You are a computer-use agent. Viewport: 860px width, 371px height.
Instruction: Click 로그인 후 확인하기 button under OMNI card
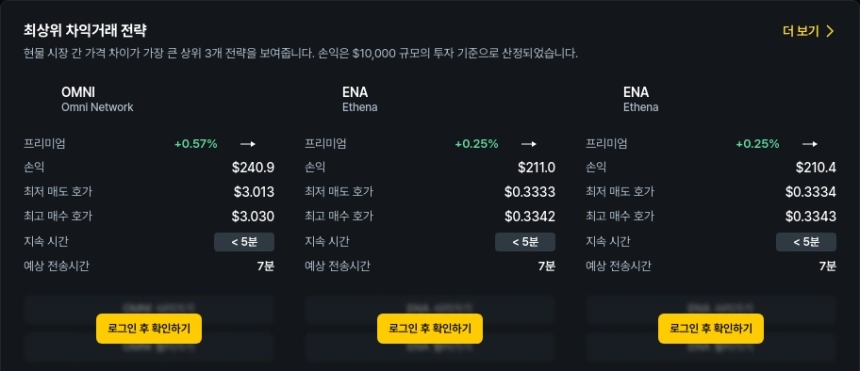[149, 329]
